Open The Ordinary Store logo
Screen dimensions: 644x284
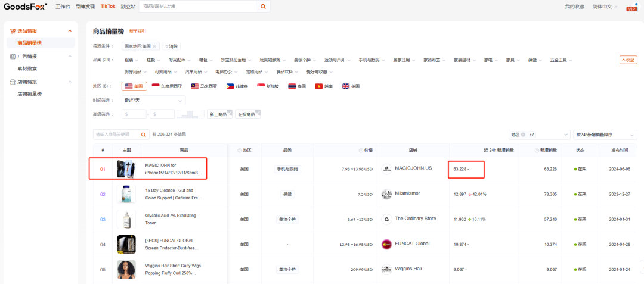pyautogui.click(x=386, y=219)
